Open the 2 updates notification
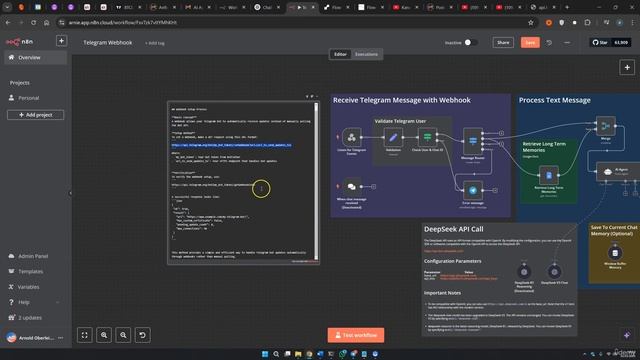Viewport: 640px width, 360px height. (x=36, y=318)
